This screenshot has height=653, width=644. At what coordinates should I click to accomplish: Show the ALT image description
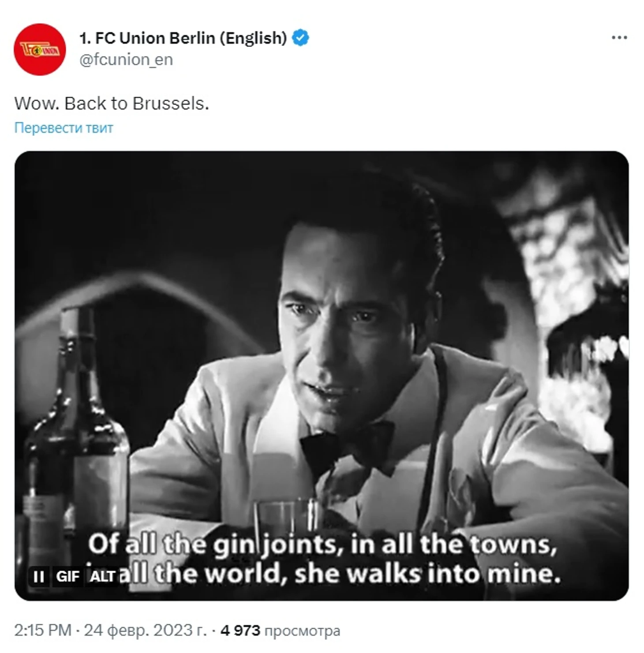(x=102, y=576)
